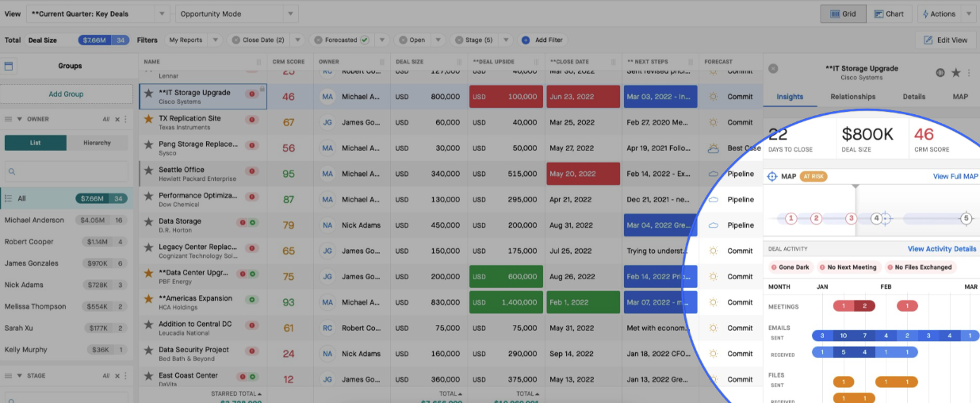Screen dimensions: 980x403
Task: Collapse the OWNER group section
Action: [x=19, y=120]
